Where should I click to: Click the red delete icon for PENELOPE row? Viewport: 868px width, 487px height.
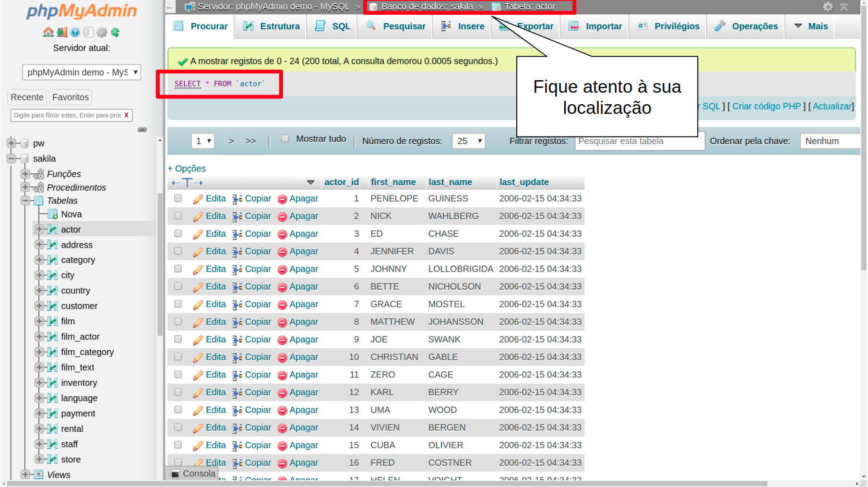click(x=282, y=199)
